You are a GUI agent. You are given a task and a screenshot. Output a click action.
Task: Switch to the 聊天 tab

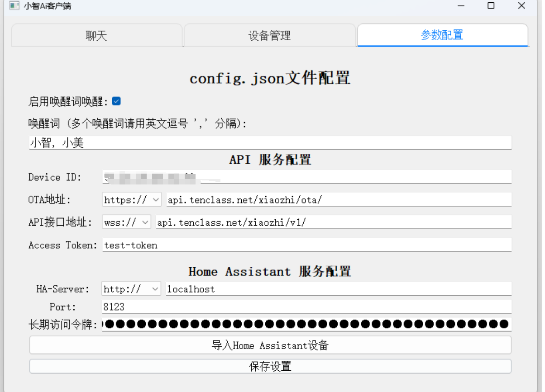coord(96,36)
